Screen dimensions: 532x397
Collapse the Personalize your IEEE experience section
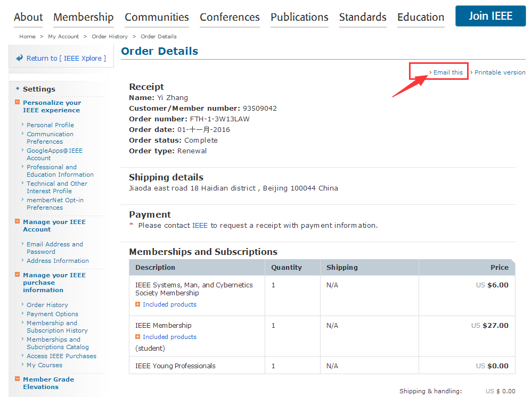point(17,102)
